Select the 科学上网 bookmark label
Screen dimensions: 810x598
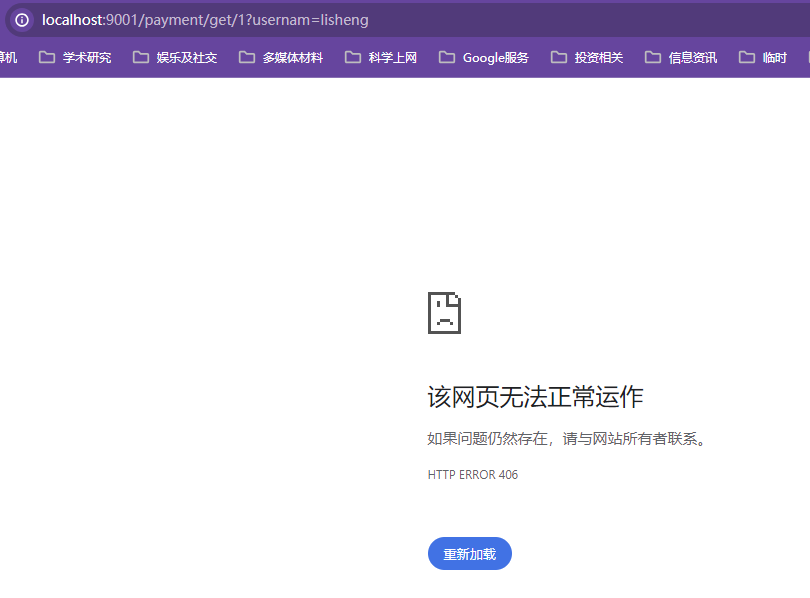393,57
